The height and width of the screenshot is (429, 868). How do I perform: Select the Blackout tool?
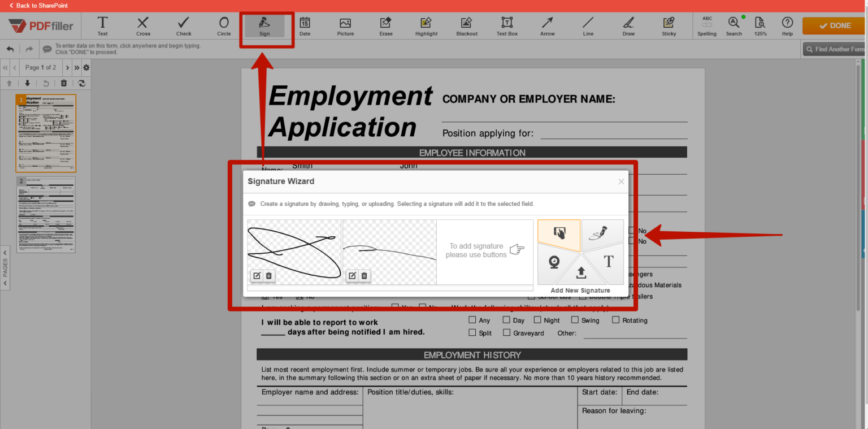pyautogui.click(x=466, y=25)
